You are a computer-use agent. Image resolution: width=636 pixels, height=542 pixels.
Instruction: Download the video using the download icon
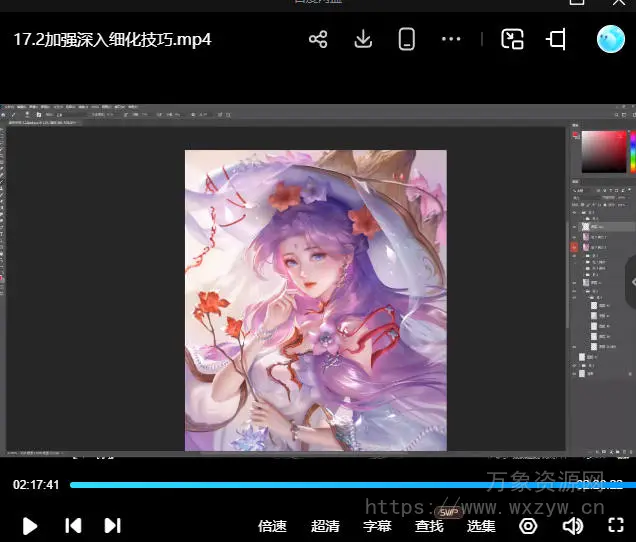click(x=363, y=39)
